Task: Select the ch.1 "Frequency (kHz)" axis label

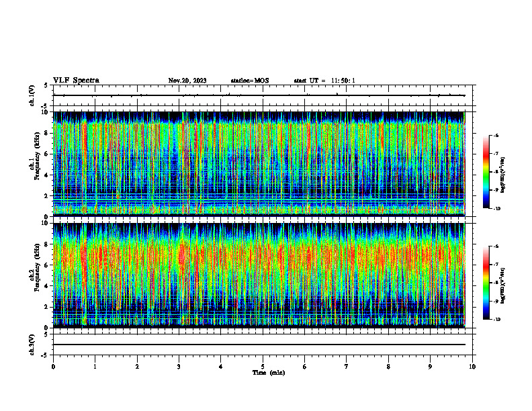Action: tap(37, 156)
